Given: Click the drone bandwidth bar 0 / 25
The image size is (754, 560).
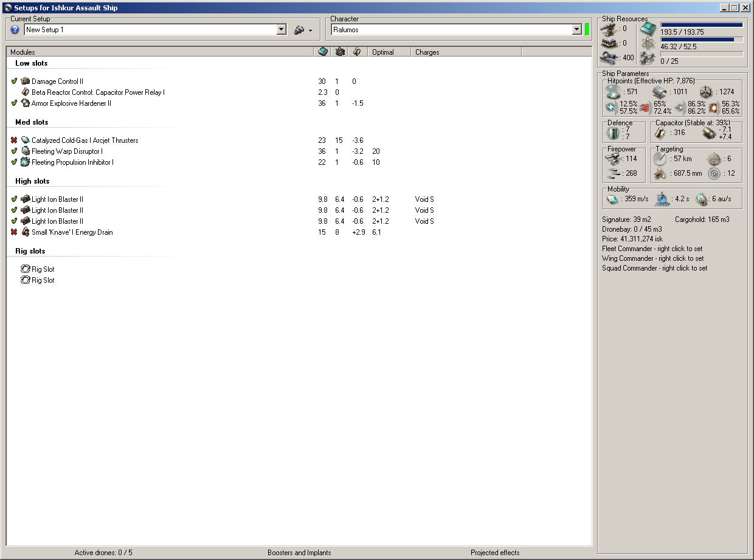Looking at the screenshot, I should (702, 54).
